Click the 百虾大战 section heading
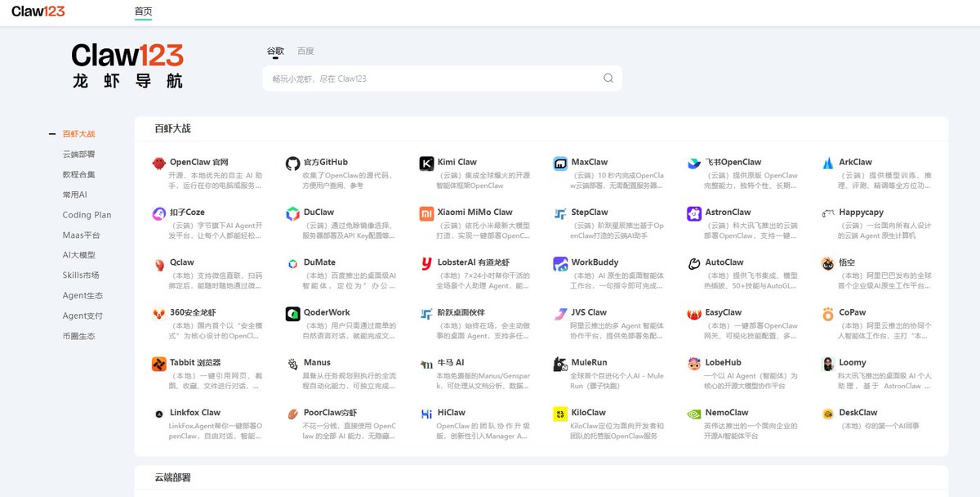The image size is (980, 497). [x=172, y=128]
